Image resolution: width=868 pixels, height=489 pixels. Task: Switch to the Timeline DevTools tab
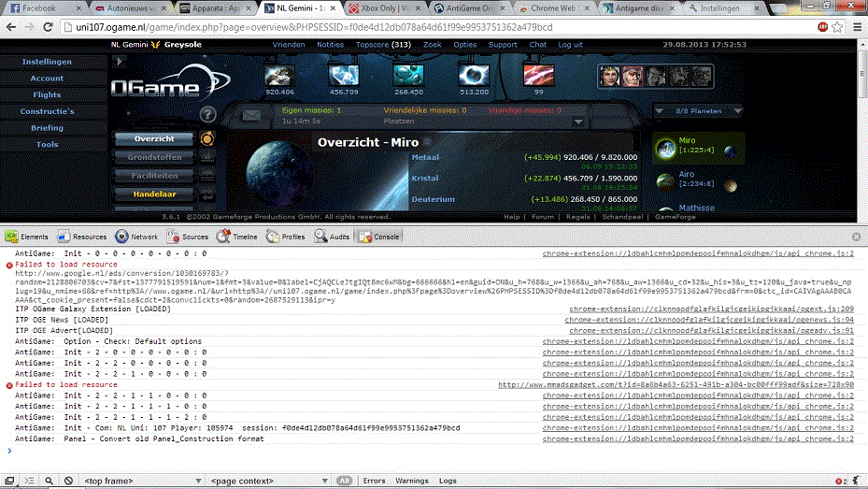point(237,237)
